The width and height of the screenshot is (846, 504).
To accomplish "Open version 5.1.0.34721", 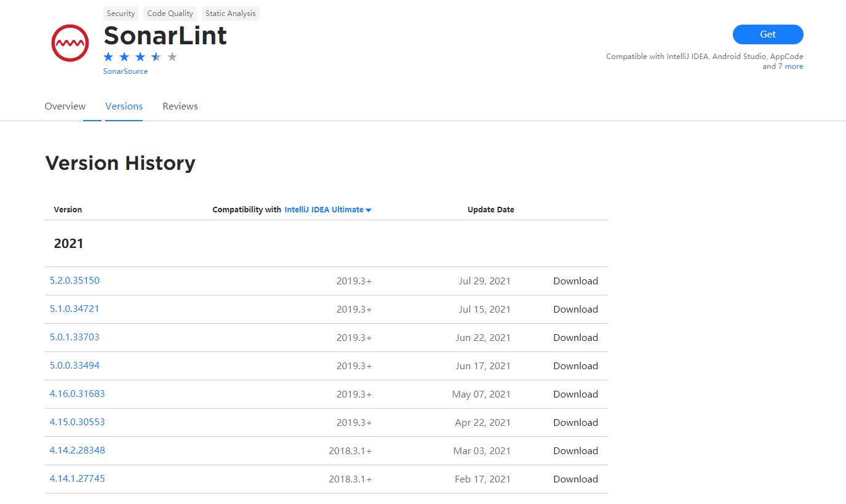I will tap(74, 309).
